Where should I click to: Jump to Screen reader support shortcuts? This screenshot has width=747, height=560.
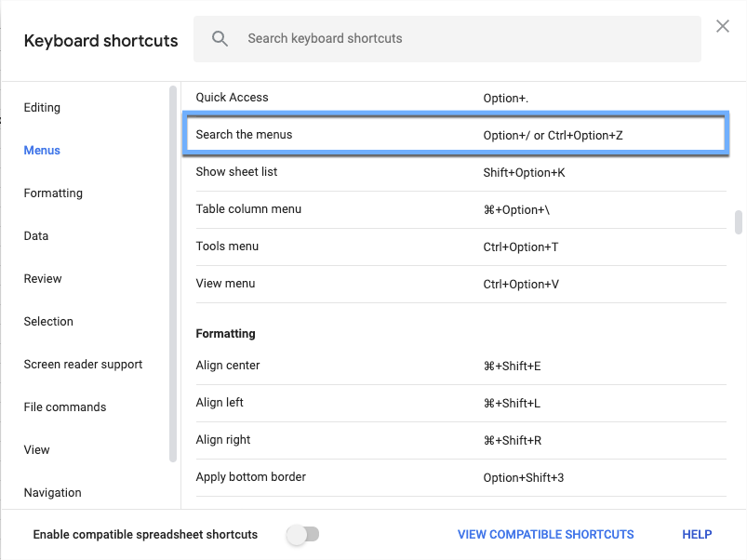click(x=83, y=365)
